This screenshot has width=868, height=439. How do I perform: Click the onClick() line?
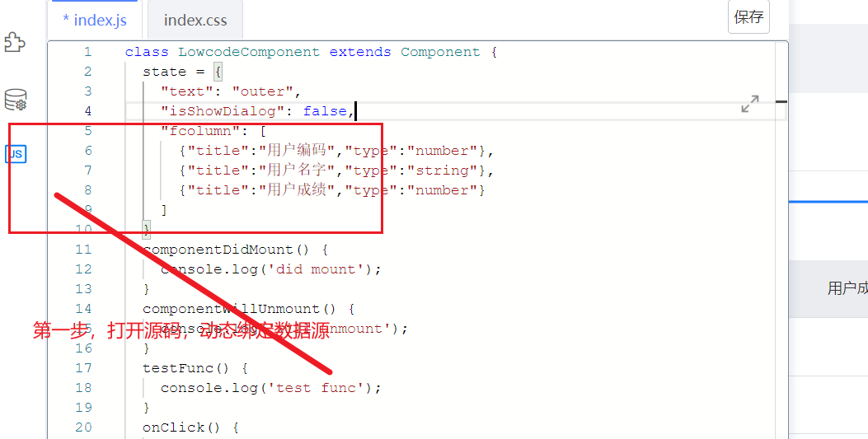(x=191, y=427)
